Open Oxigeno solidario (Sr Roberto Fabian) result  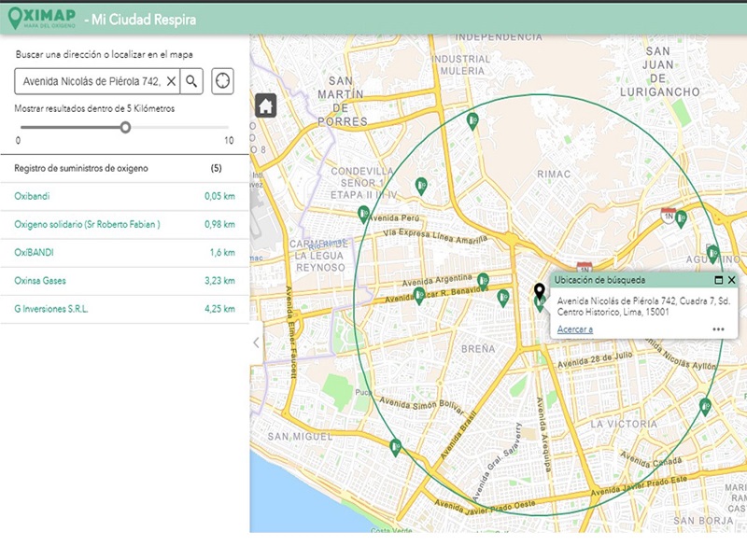124,224
